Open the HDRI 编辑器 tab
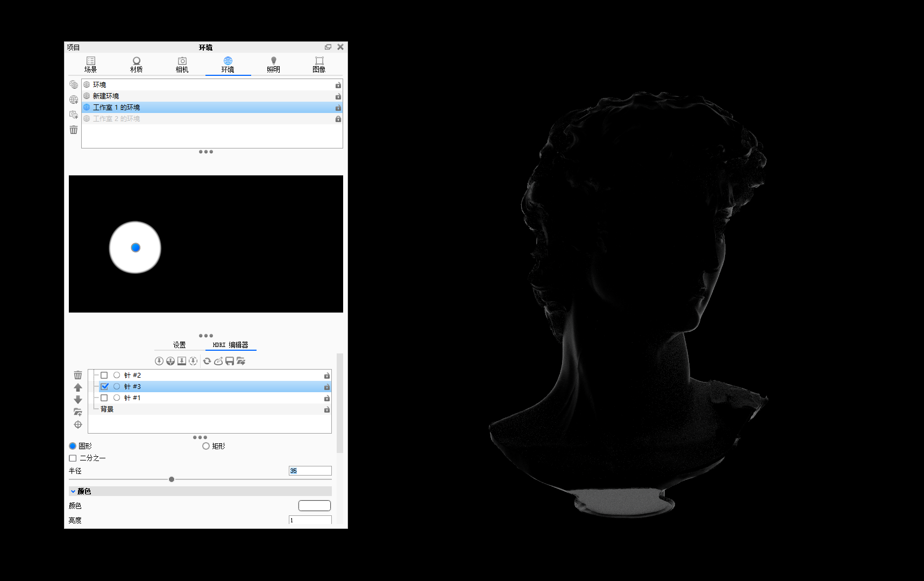 pyautogui.click(x=230, y=344)
